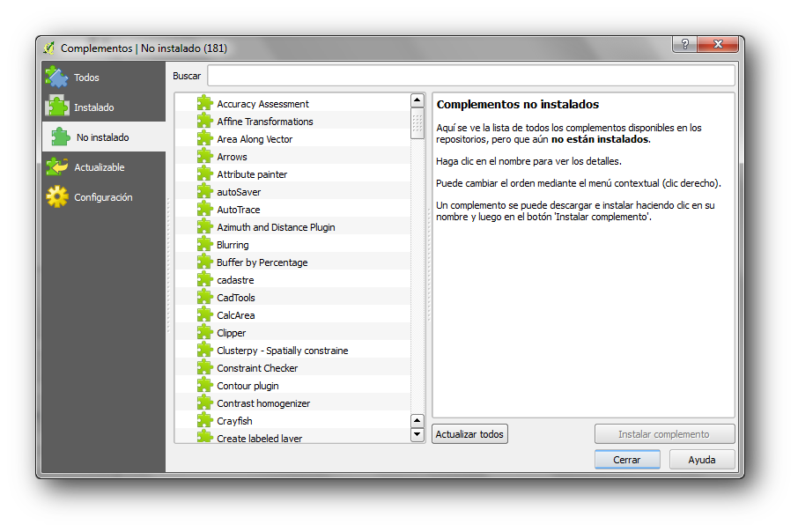Click the plugin icon beside Clipper
This screenshot has width=798, height=532.
coord(204,332)
